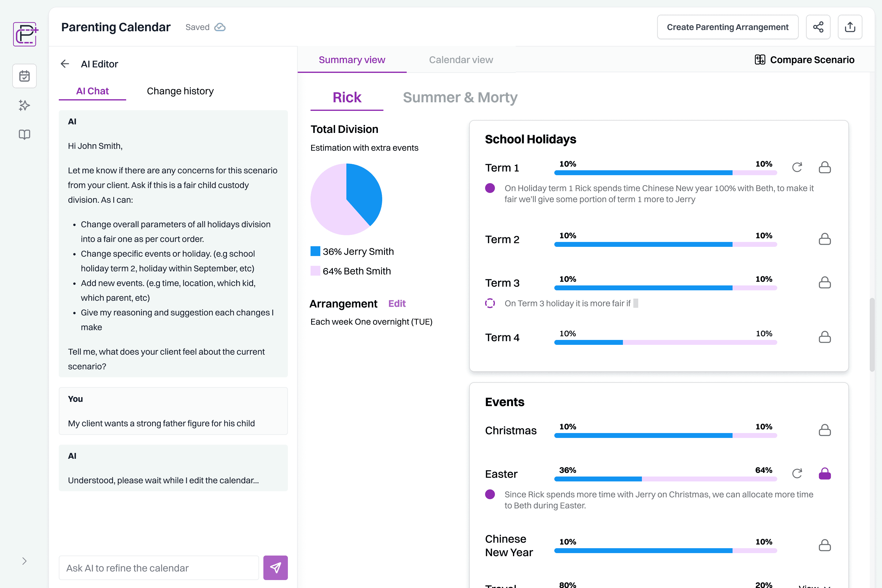Focus the Ask AI input field

pyautogui.click(x=159, y=568)
